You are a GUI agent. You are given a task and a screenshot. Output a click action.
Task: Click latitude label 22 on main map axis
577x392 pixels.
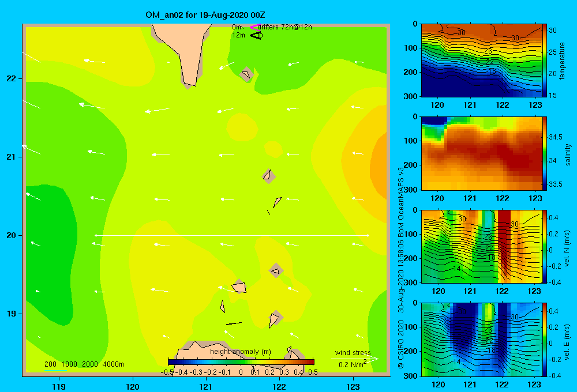pos(12,78)
